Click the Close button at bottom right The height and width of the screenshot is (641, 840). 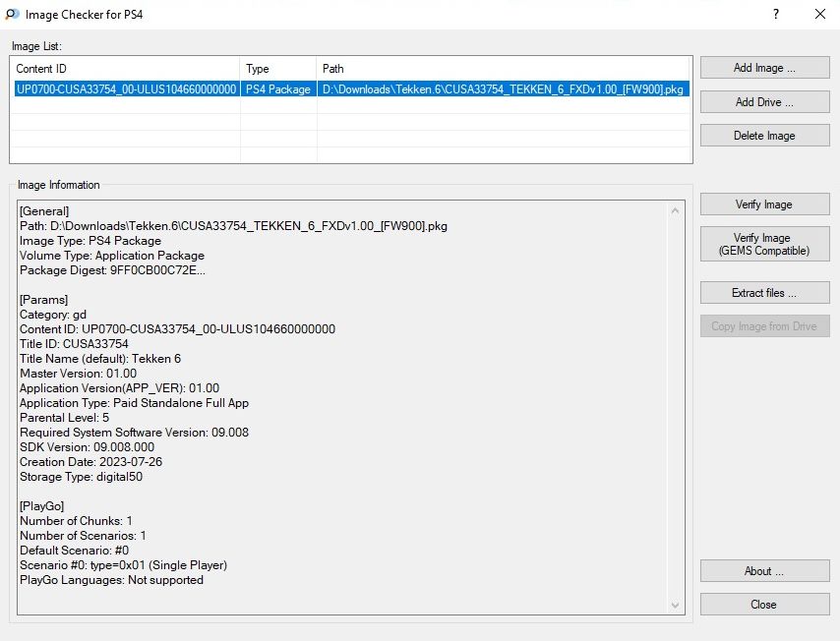click(764, 604)
